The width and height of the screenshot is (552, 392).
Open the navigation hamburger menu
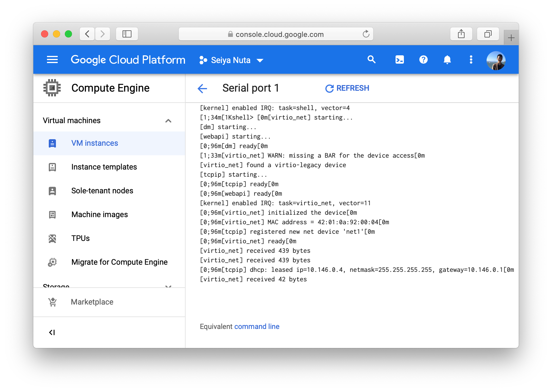(52, 60)
